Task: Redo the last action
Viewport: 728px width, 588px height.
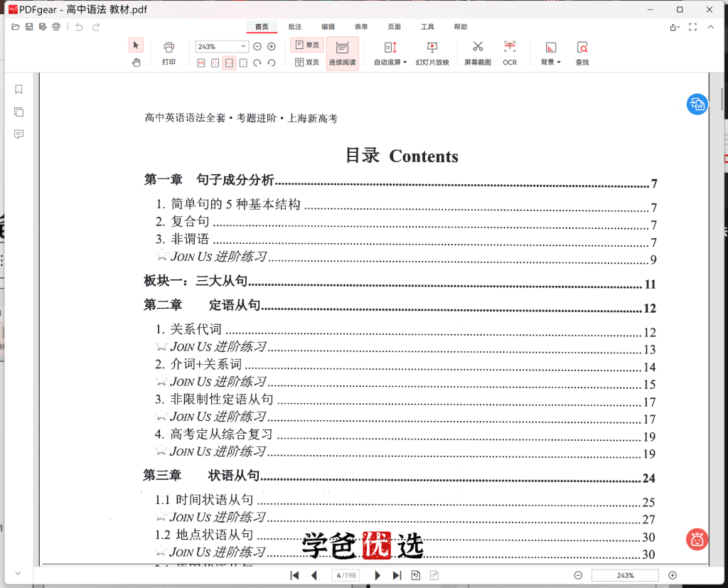Action: click(x=96, y=27)
